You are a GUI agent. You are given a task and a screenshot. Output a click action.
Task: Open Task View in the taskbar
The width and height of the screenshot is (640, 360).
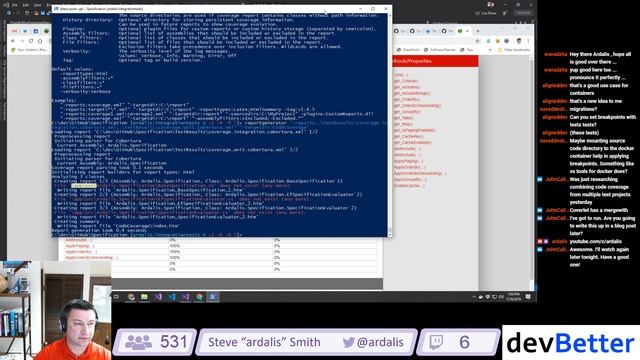pos(116,297)
